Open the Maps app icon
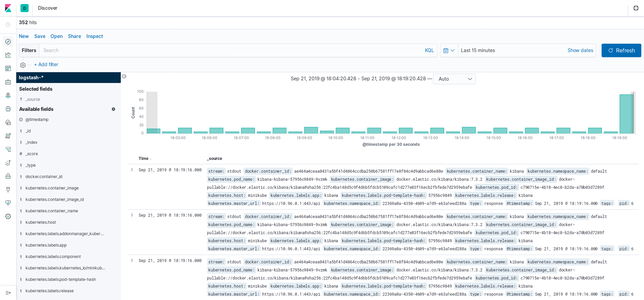The width and height of the screenshot is (644, 300). pyautogui.click(x=8, y=95)
